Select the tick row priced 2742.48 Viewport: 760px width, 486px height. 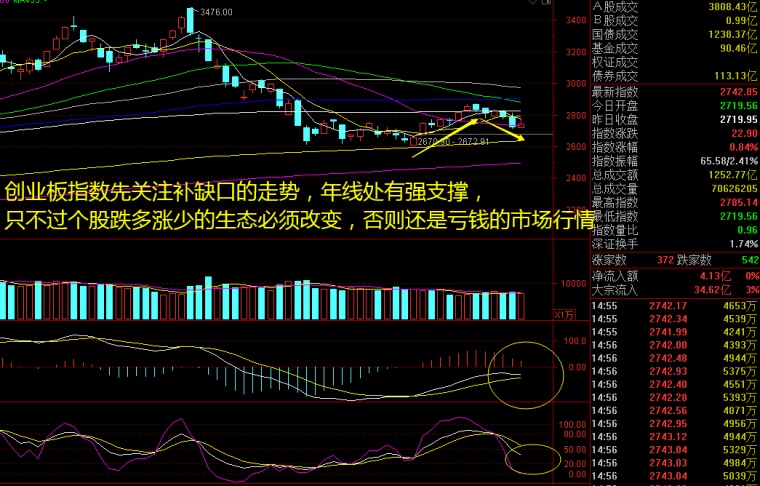pos(675,358)
